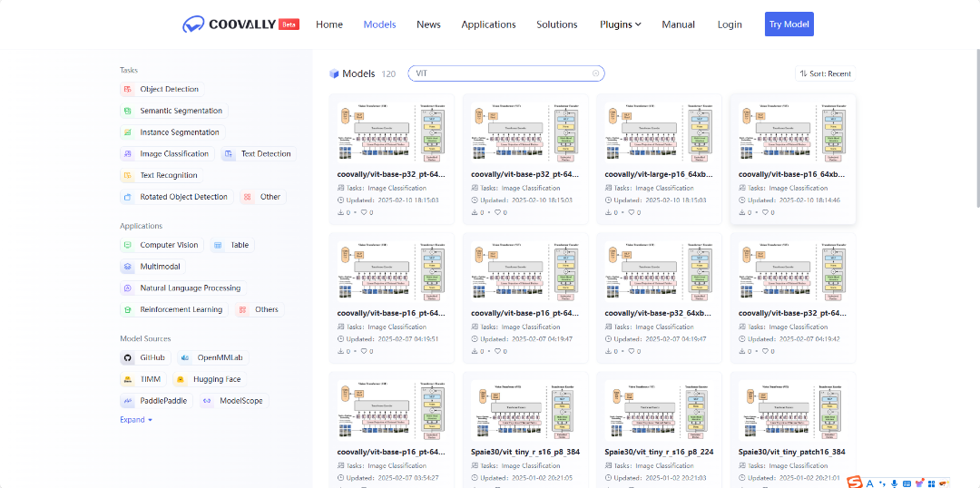Click the Image Classification filter icon

point(128,153)
